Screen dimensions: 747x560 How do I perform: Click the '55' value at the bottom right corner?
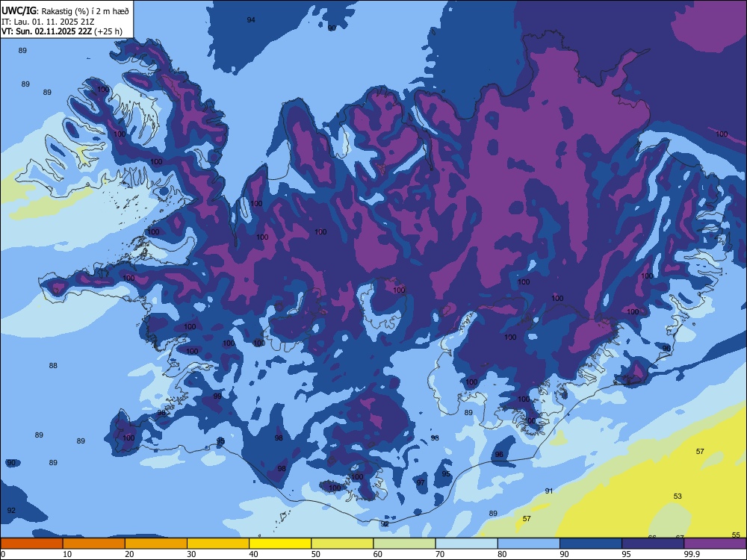736,535
